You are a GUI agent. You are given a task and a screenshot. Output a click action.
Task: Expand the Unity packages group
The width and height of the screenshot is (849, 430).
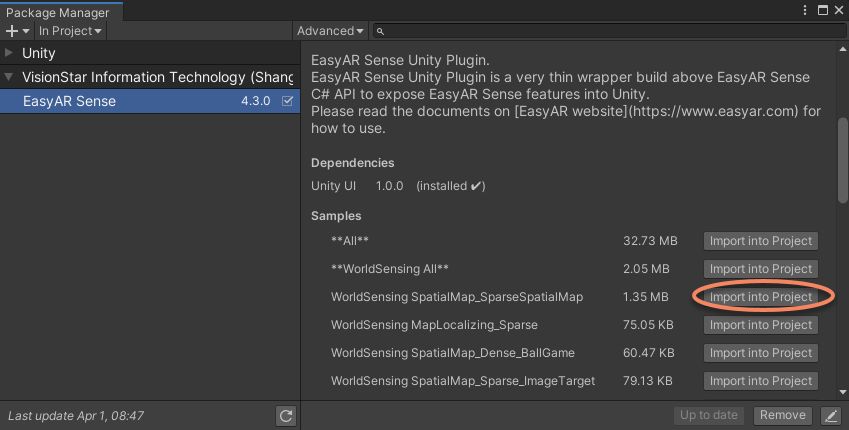9,53
